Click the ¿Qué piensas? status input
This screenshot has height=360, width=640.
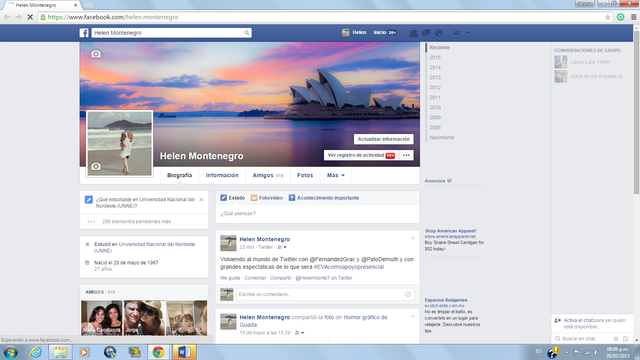pyautogui.click(x=318, y=213)
